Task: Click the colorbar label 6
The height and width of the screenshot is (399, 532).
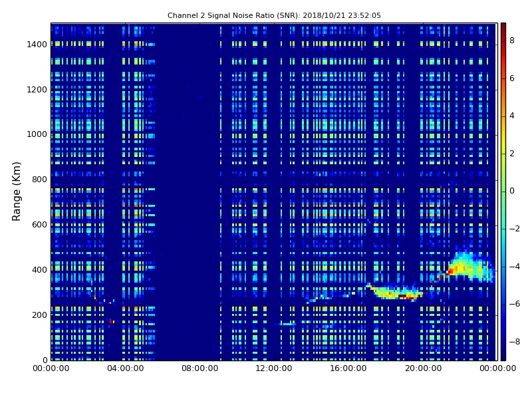Action: [512, 78]
